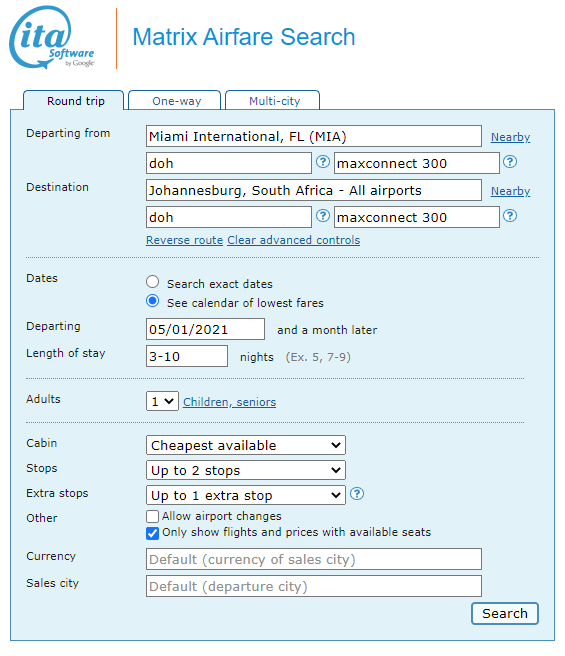
Task: Switch to the One-way tab
Action: click(175, 100)
